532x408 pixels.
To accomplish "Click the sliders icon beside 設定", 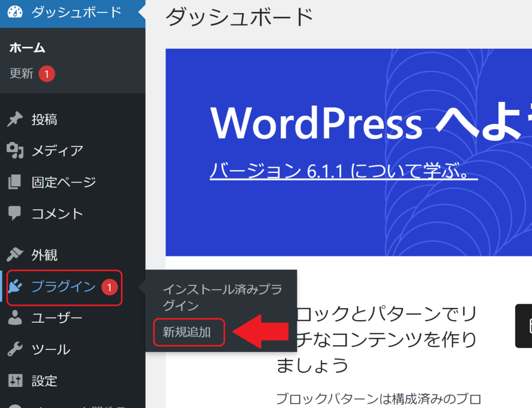I will pyautogui.click(x=15, y=380).
